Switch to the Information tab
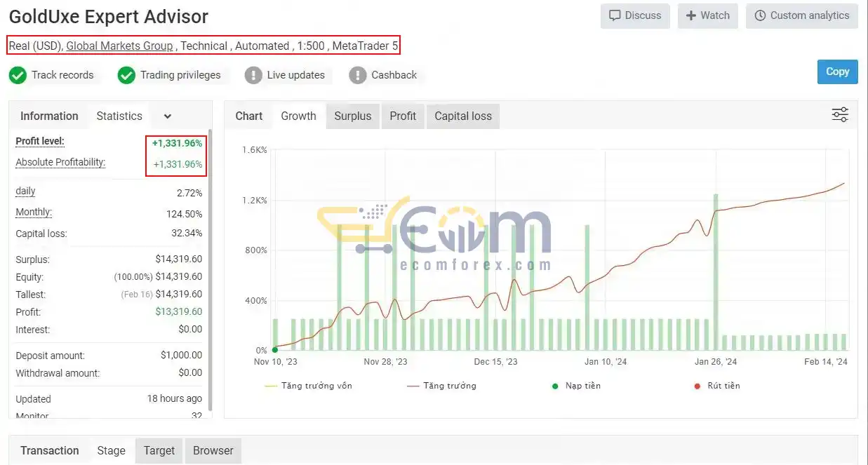 (x=49, y=116)
